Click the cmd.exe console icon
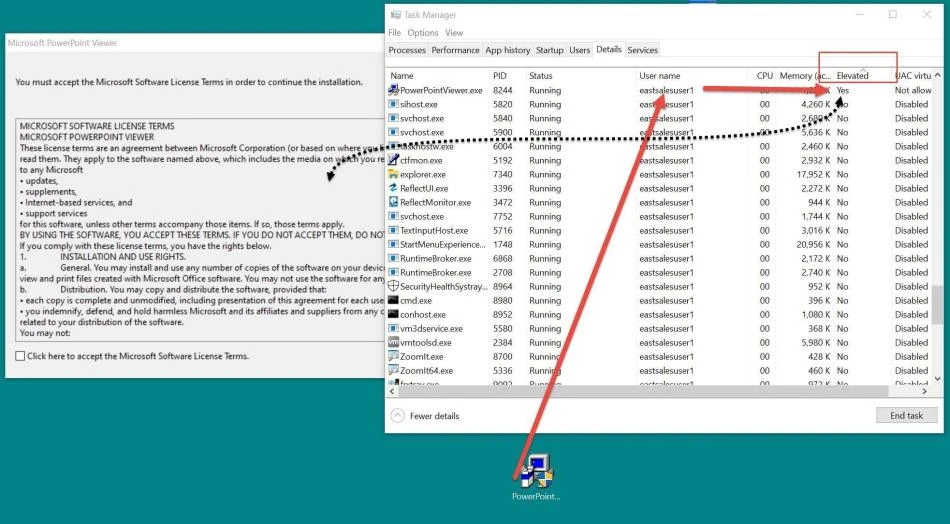Screen dimensions: 950x524 pyautogui.click(x=393, y=300)
